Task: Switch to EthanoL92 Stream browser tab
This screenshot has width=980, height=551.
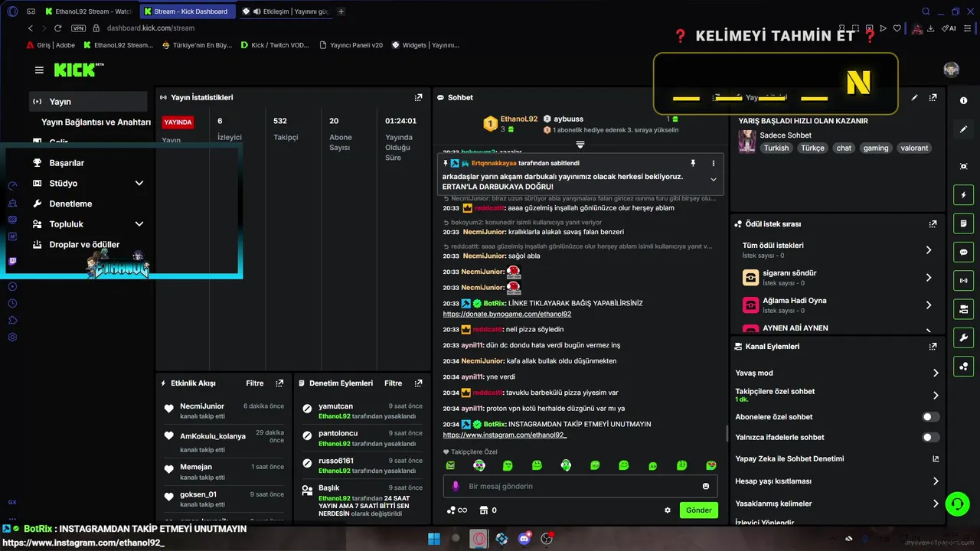Action: [x=87, y=11]
